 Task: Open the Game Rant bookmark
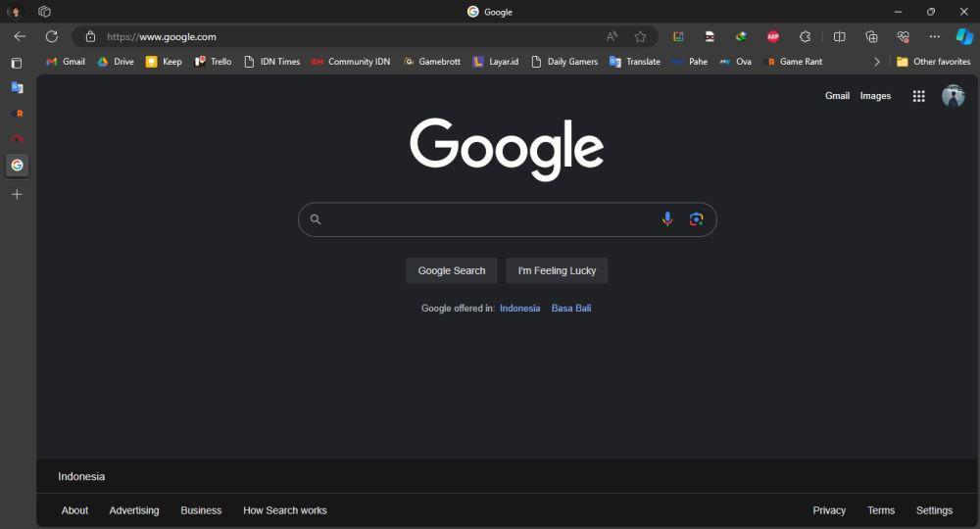point(793,61)
